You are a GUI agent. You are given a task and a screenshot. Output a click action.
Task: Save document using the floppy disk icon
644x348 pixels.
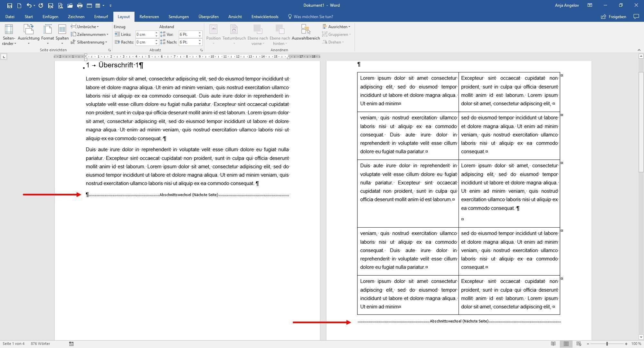[10, 5]
